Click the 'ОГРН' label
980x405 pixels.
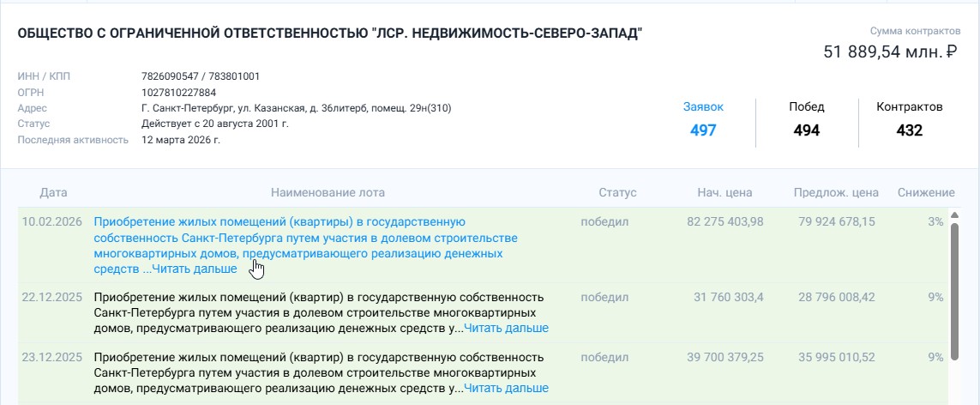pyautogui.click(x=29, y=93)
